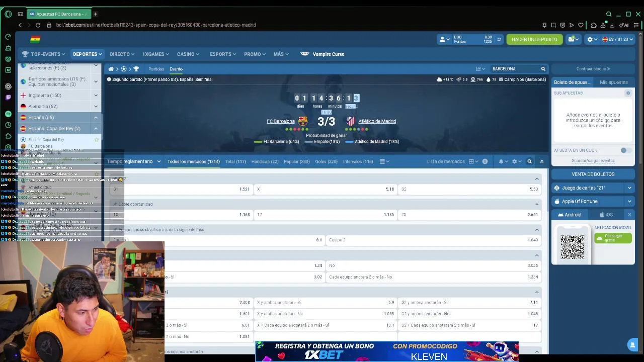Select the Total (117) market tab
This screenshot has height=362, width=644.
coord(235,161)
